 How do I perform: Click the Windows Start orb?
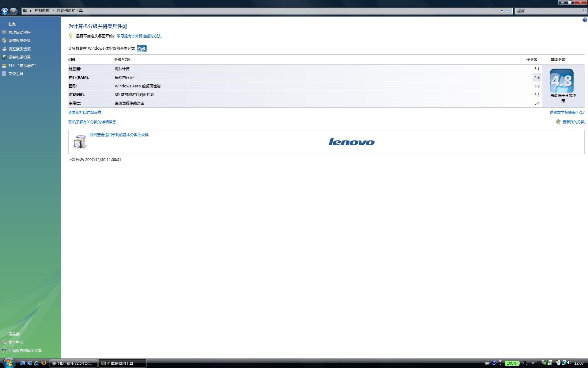pyautogui.click(x=8, y=363)
